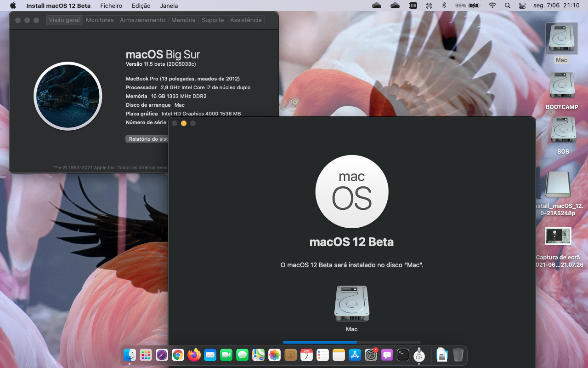
Task: Open the Apple menu
Action: [x=13, y=6]
